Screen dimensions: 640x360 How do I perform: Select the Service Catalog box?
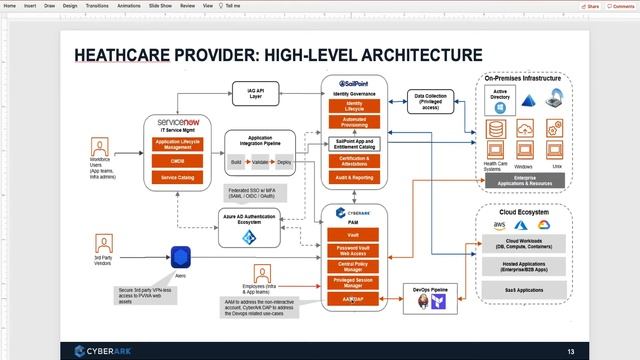coord(178,178)
